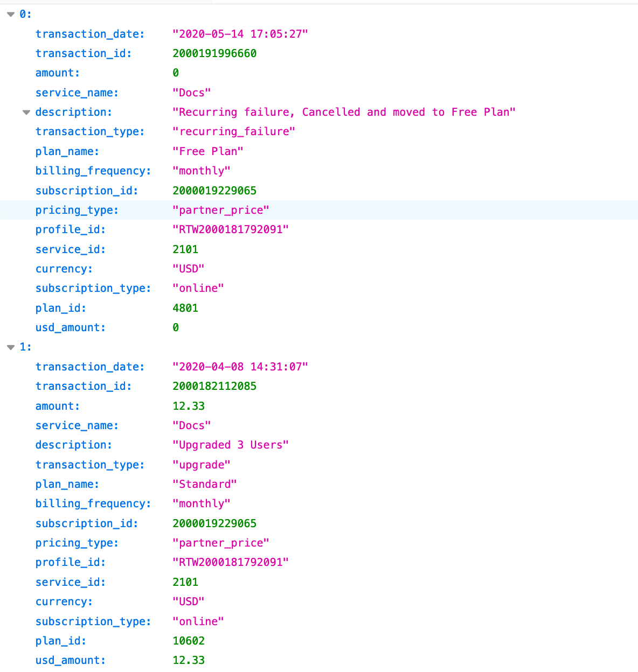Click the transaction_date key in item 1
The height and width of the screenshot is (672, 638).
click(x=90, y=367)
